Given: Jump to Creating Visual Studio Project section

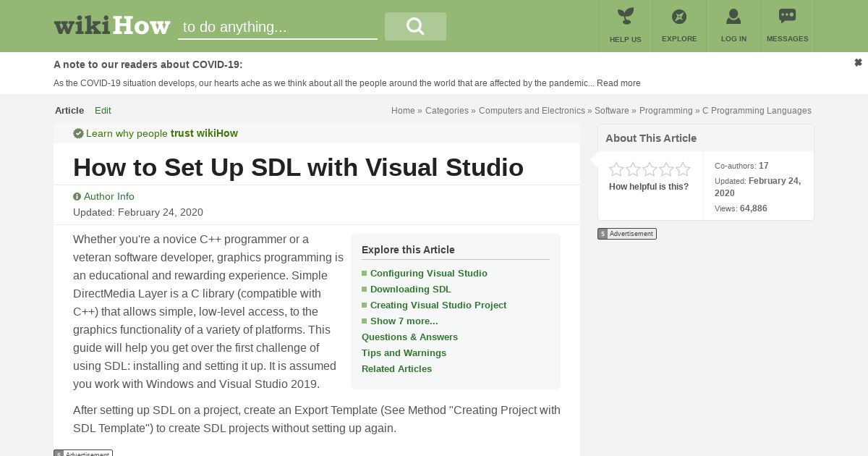Looking at the screenshot, I should tap(438, 305).
